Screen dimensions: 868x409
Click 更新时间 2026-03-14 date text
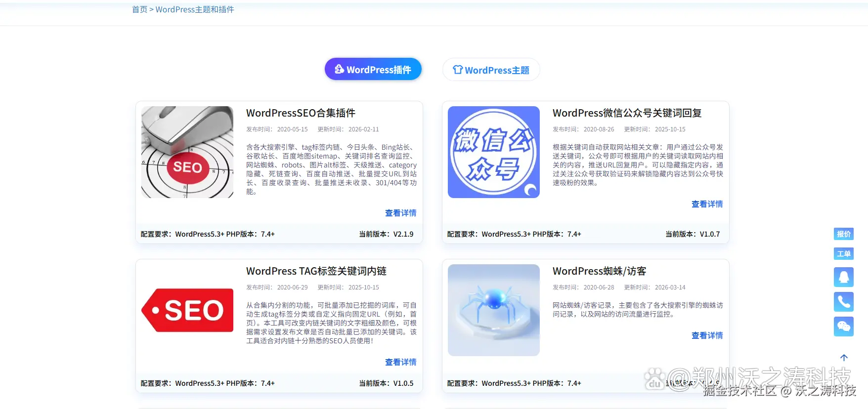(x=655, y=287)
